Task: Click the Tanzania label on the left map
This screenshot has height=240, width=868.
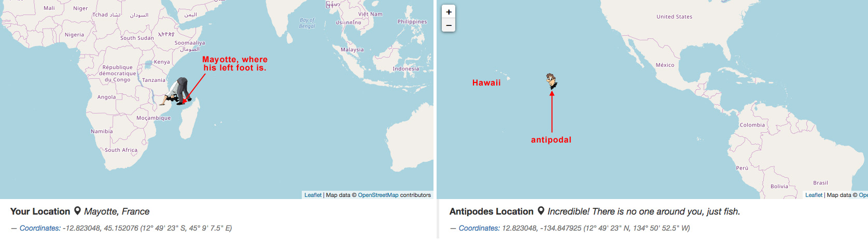Action: 153,80
